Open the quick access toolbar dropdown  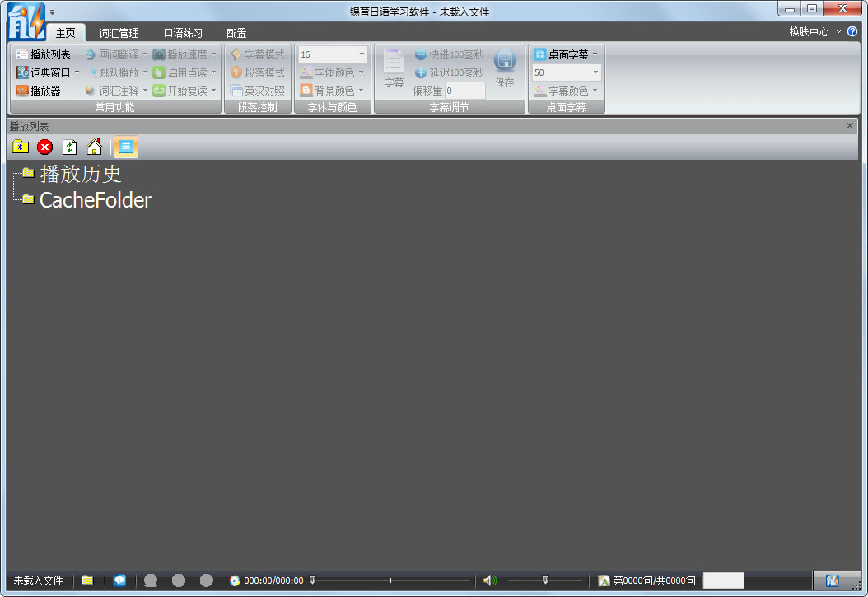coord(52,12)
